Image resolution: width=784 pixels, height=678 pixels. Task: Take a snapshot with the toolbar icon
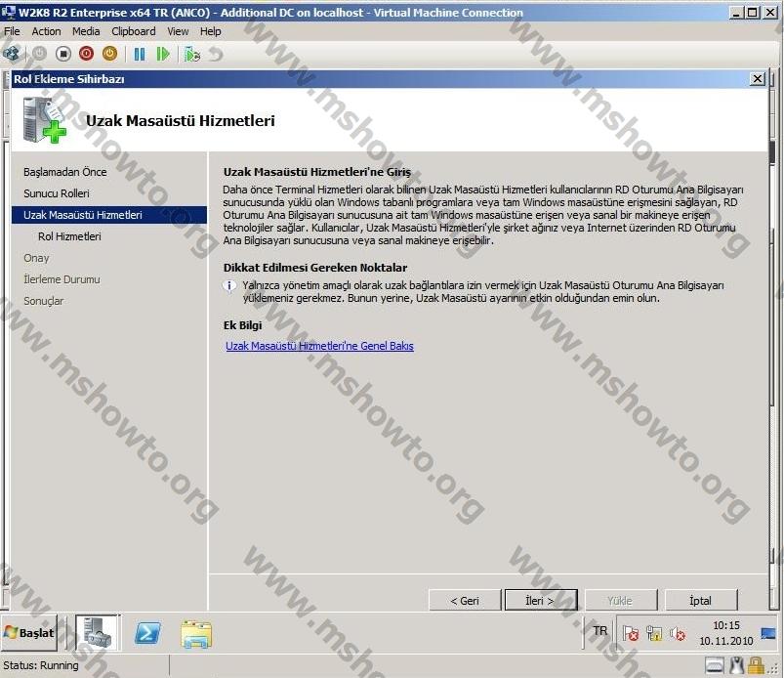(x=192, y=54)
